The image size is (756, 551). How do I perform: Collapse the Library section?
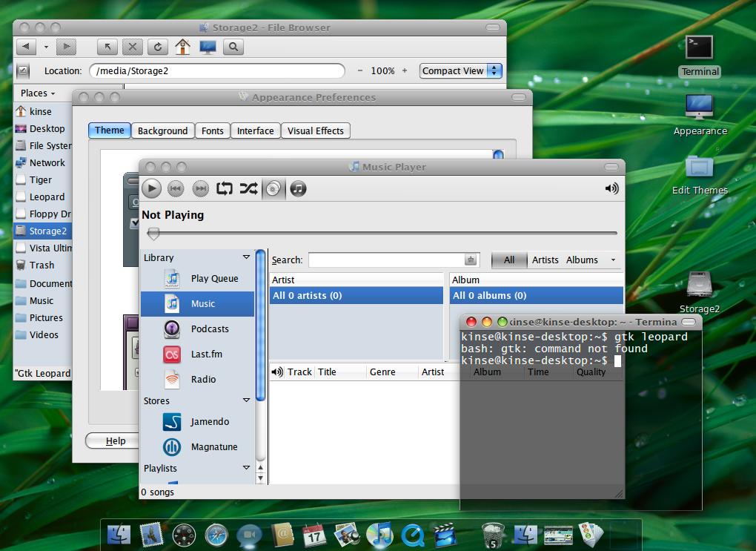click(x=246, y=257)
